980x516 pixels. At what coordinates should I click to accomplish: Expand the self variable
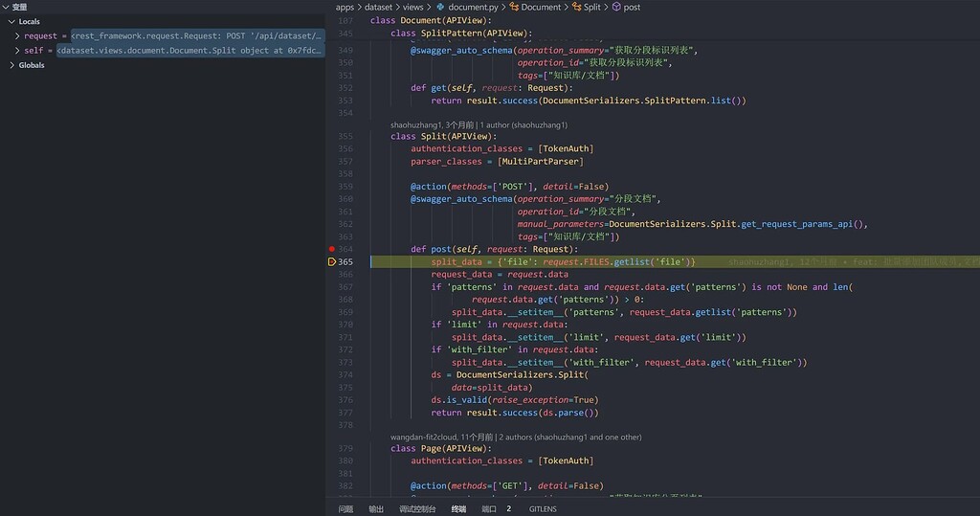(17, 50)
